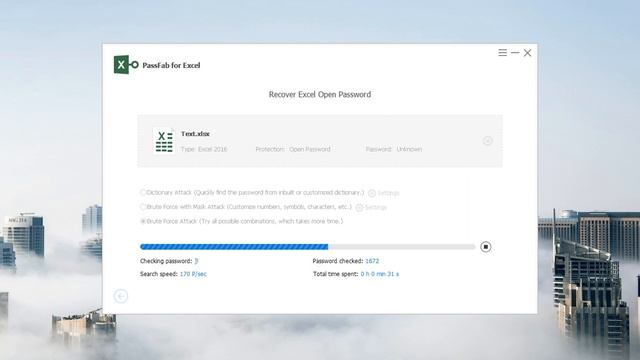Click the Checking password label

coord(166,261)
